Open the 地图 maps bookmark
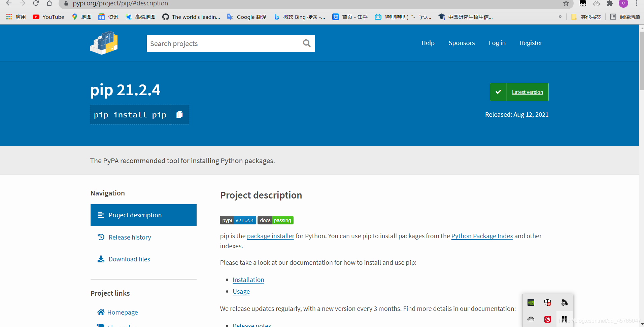The height and width of the screenshot is (327, 644). [x=81, y=17]
